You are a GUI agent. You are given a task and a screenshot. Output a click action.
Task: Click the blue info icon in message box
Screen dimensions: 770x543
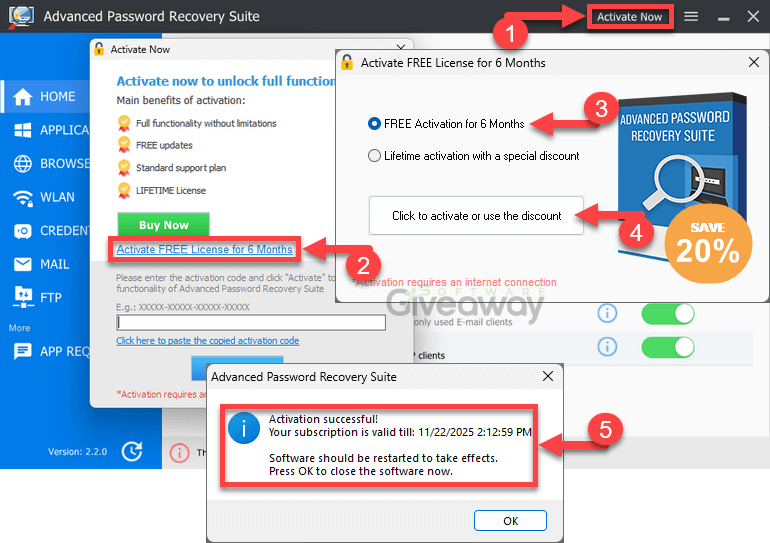(x=244, y=428)
